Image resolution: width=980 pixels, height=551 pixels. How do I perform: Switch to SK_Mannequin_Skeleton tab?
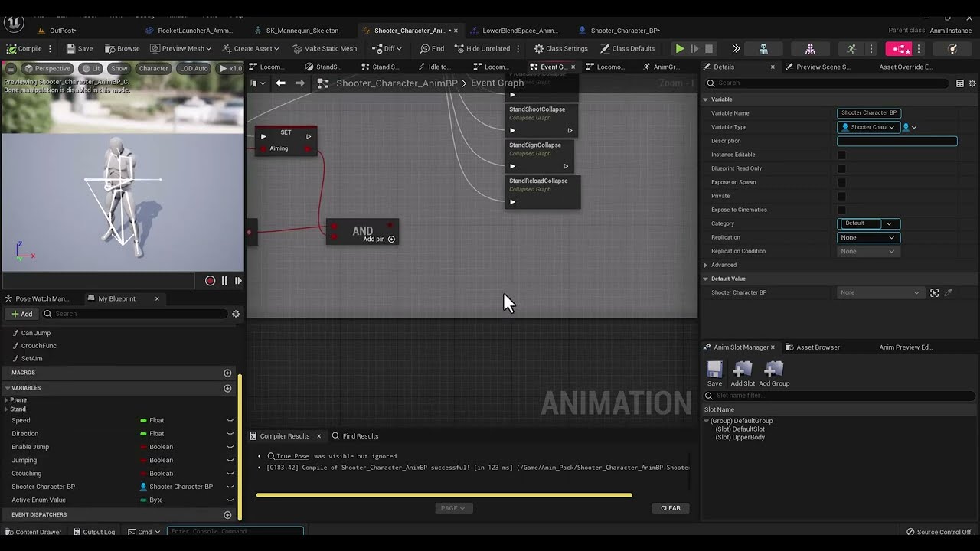point(300,31)
